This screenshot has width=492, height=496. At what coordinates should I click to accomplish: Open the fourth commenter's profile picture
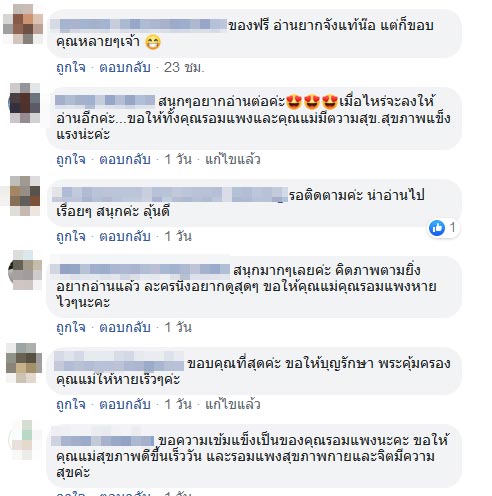(25, 270)
